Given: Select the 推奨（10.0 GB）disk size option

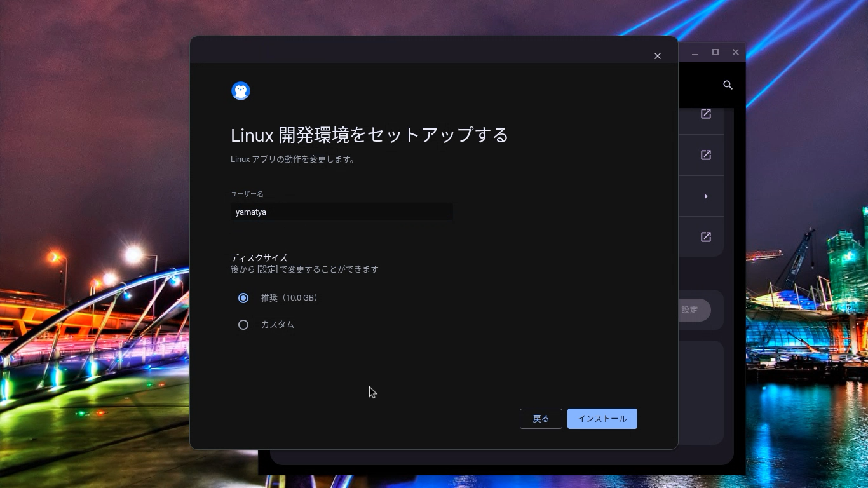Looking at the screenshot, I should [243, 297].
